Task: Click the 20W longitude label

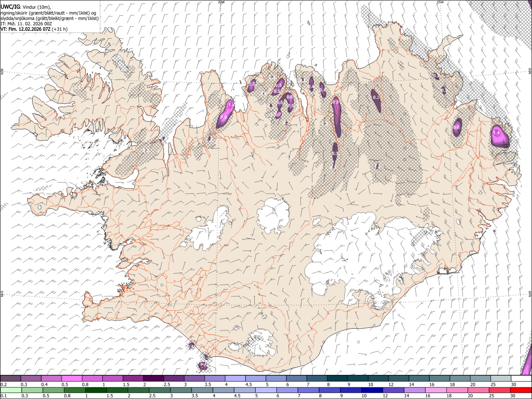Action: 221,2
